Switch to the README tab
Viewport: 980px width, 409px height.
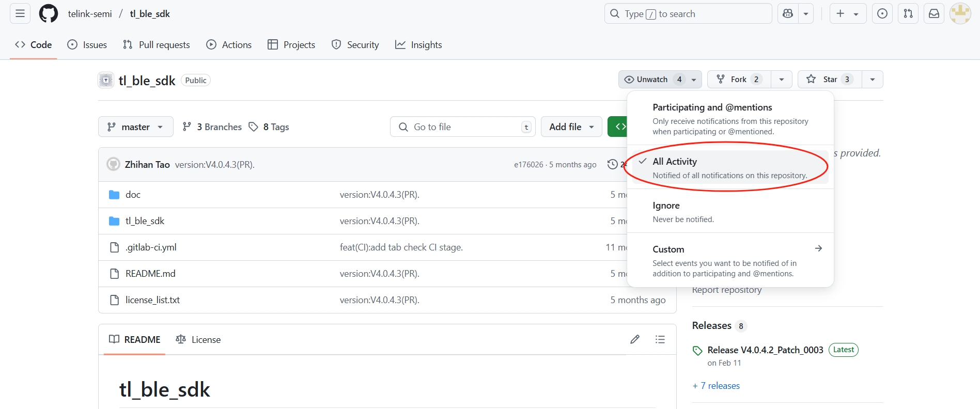click(x=134, y=339)
